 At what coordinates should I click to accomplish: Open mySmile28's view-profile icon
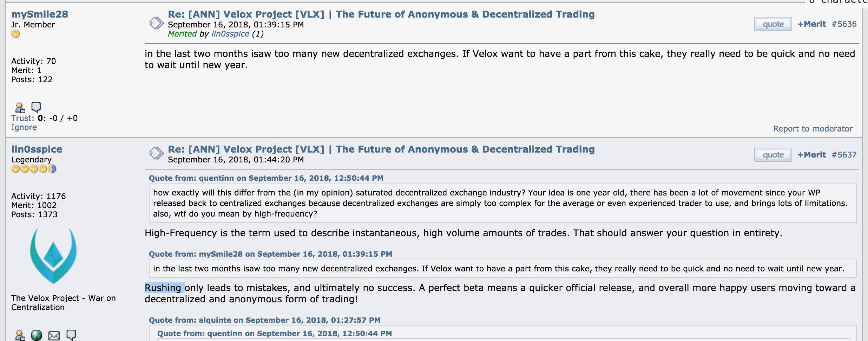[x=20, y=107]
